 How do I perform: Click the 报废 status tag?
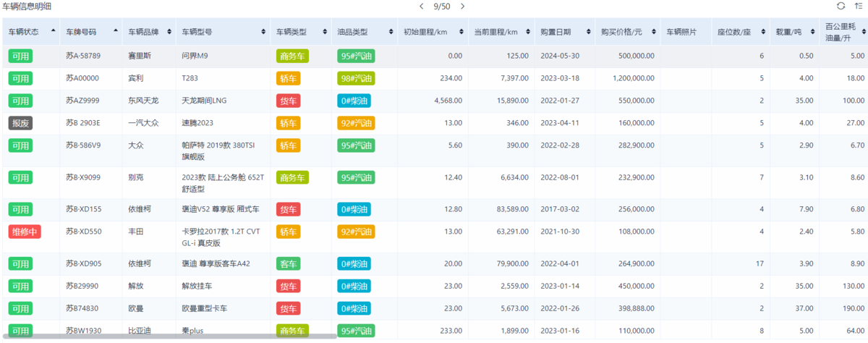pos(20,123)
